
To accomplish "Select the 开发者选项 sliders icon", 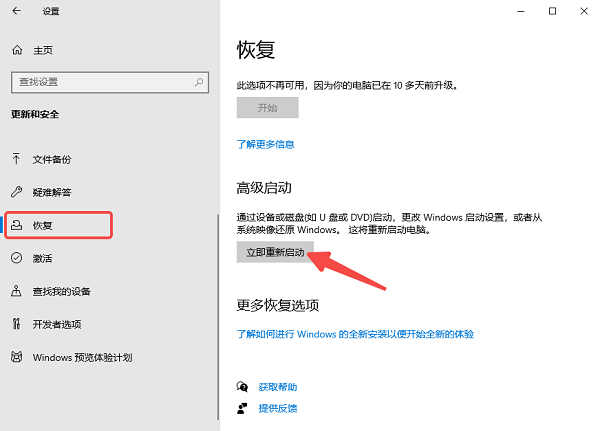I will 16,324.
